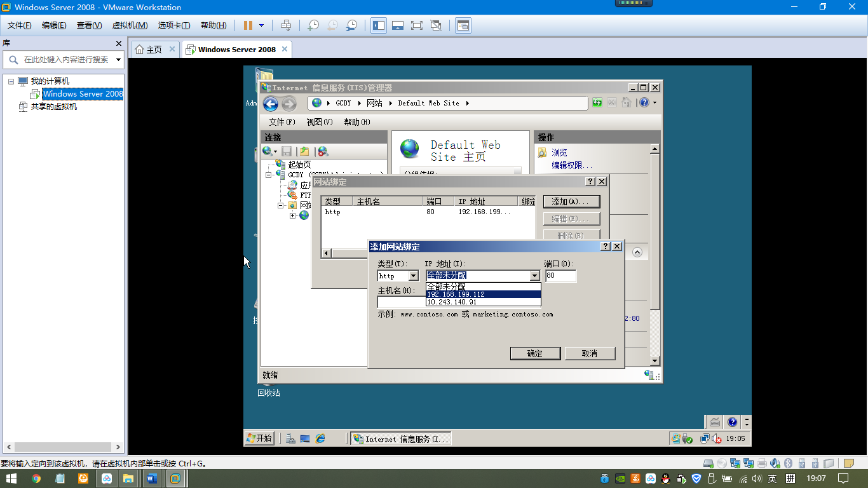Expand the Default Web Site tree node

coord(293,215)
